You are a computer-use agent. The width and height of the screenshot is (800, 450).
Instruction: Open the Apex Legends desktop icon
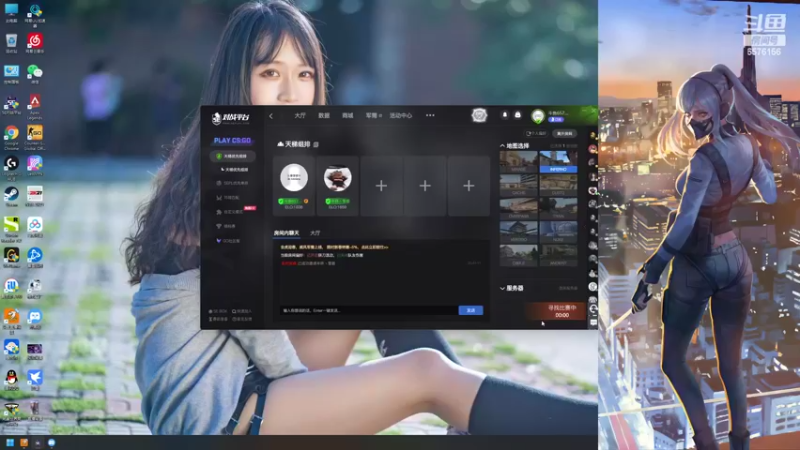35,107
